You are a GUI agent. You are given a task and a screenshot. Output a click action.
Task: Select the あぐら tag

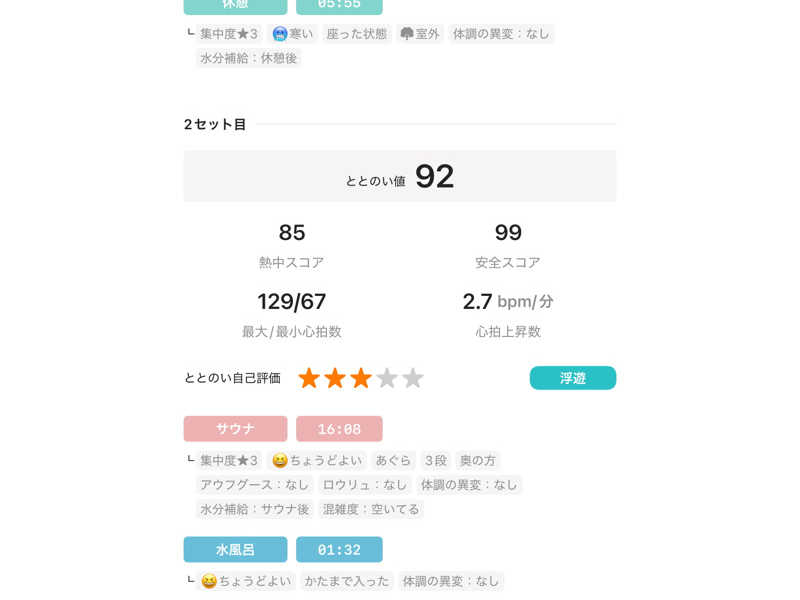tap(393, 461)
